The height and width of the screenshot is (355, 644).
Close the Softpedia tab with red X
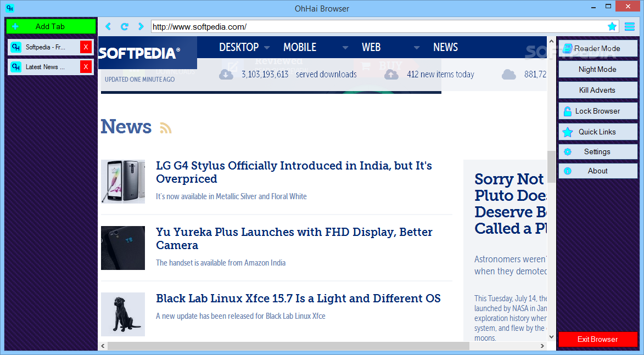86,47
